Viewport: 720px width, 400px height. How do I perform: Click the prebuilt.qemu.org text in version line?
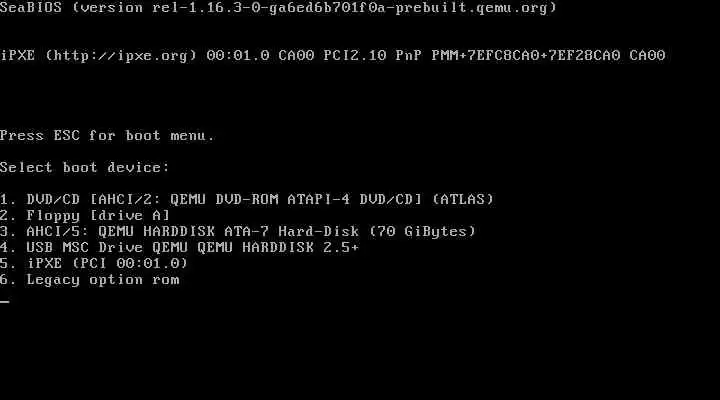coord(471,7)
